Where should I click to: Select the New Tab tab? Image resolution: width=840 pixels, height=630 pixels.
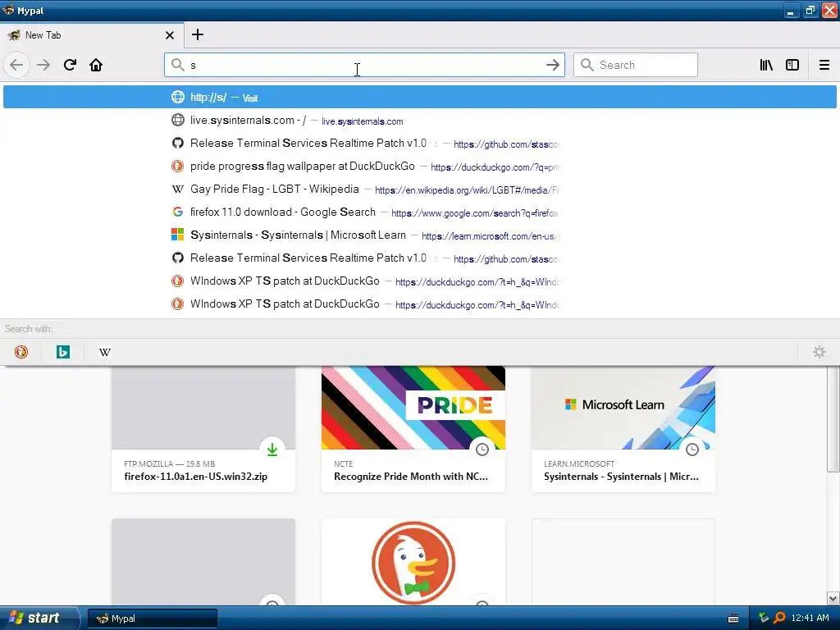pos(91,35)
